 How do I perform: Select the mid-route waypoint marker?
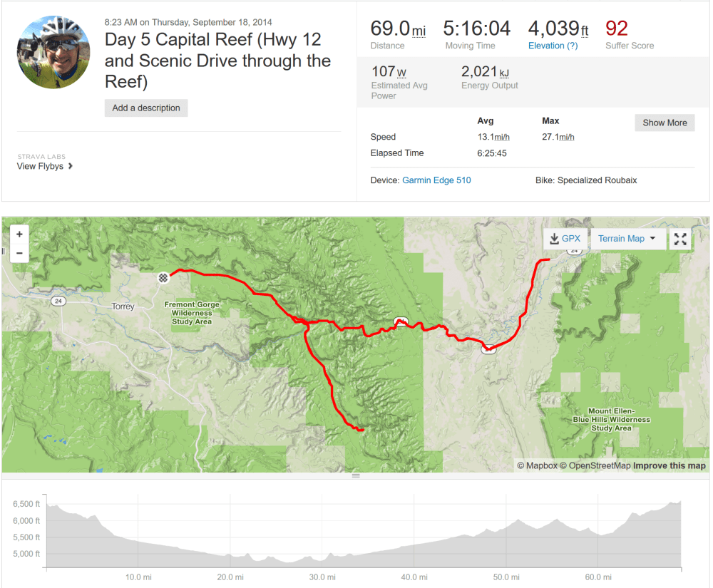tap(401, 322)
